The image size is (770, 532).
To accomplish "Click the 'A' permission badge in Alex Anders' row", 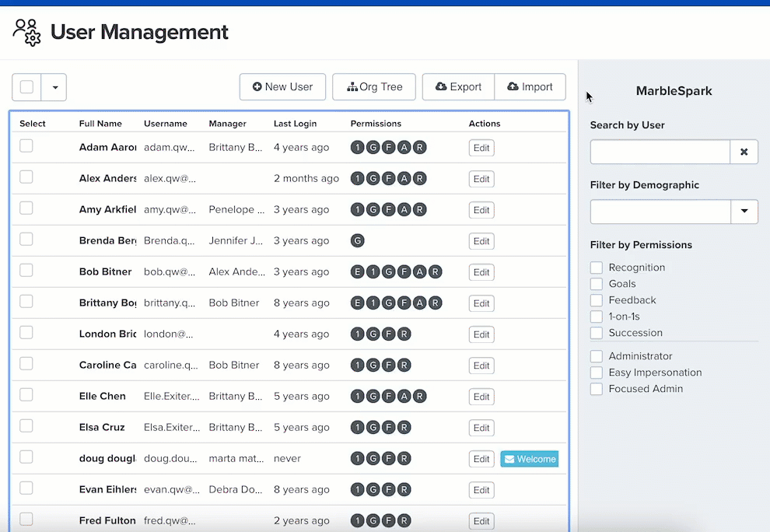I will coord(404,178).
